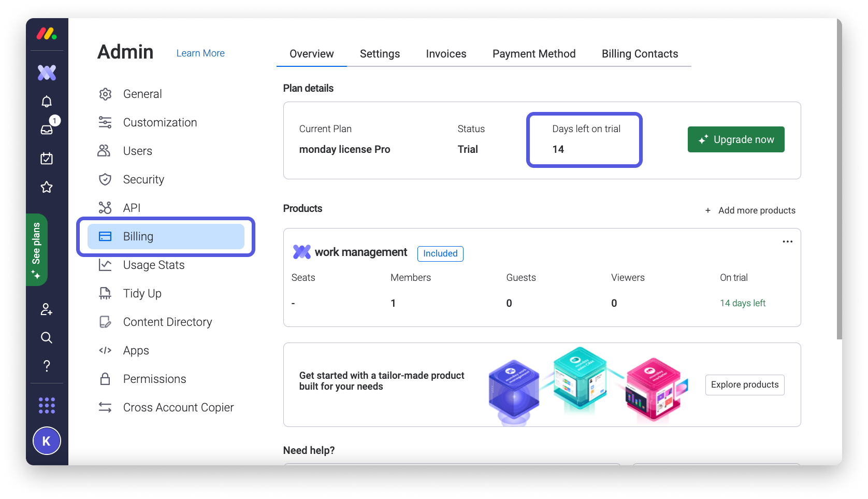Open the notifications bell icon
The image size is (868, 499).
(x=47, y=102)
